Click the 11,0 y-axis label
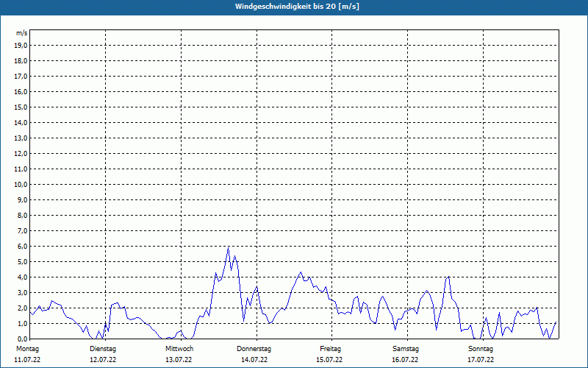 21,169
